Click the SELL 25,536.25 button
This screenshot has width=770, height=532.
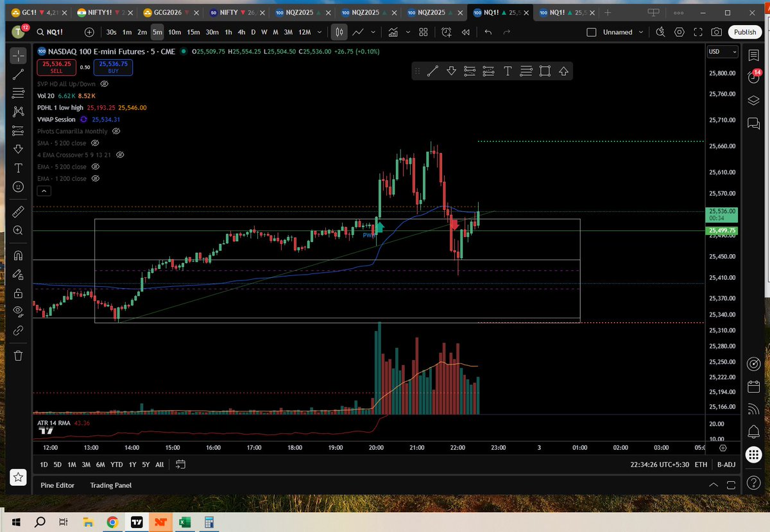pos(56,67)
